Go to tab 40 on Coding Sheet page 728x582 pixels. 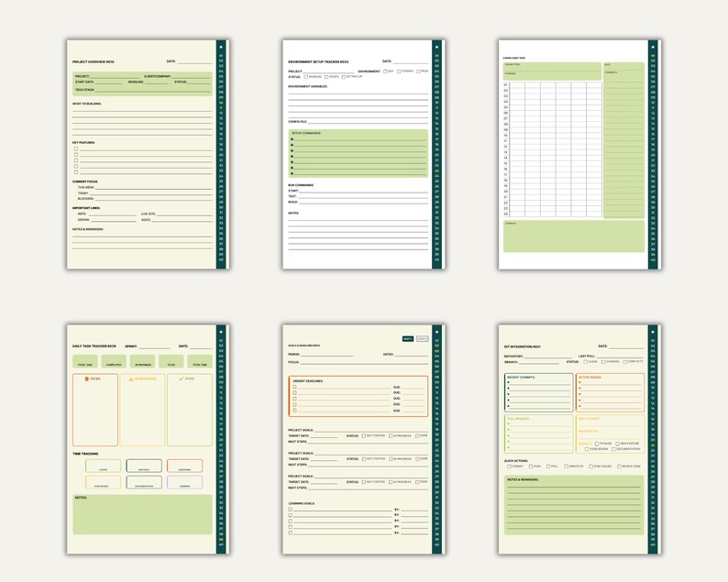(653, 260)
